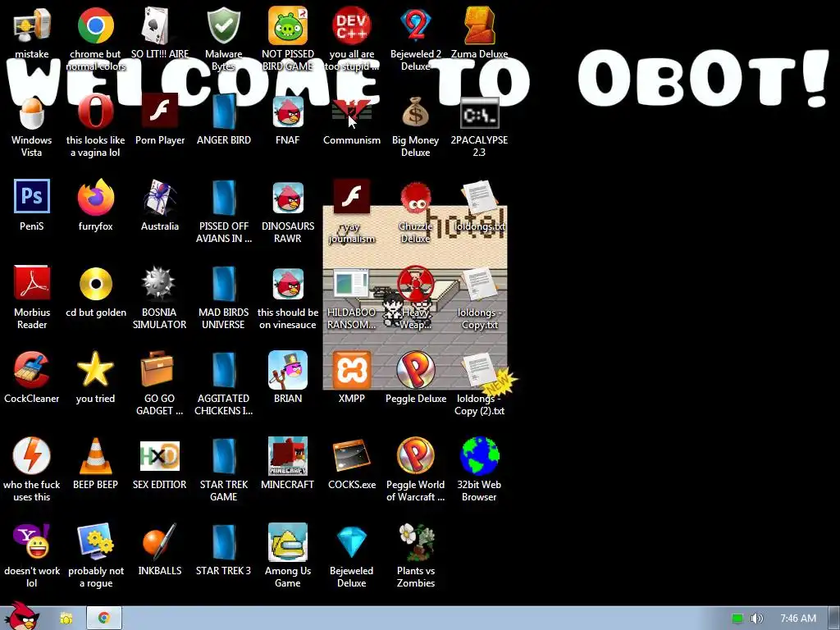Image resolution: width=840 pixels, height=630 pixels.
Task: Open 2PACALYPSE 2.3 command prompt icon
Action: (x=479, y=112)
